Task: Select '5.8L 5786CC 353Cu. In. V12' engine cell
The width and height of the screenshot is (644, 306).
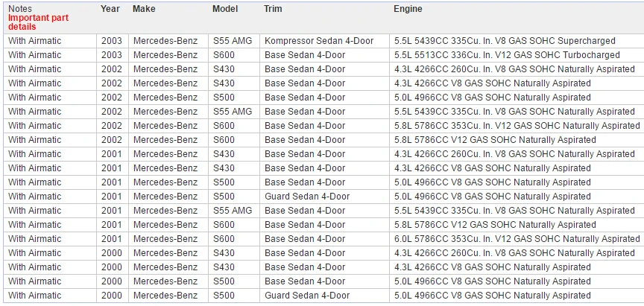Action: click(x=517, y=126)
